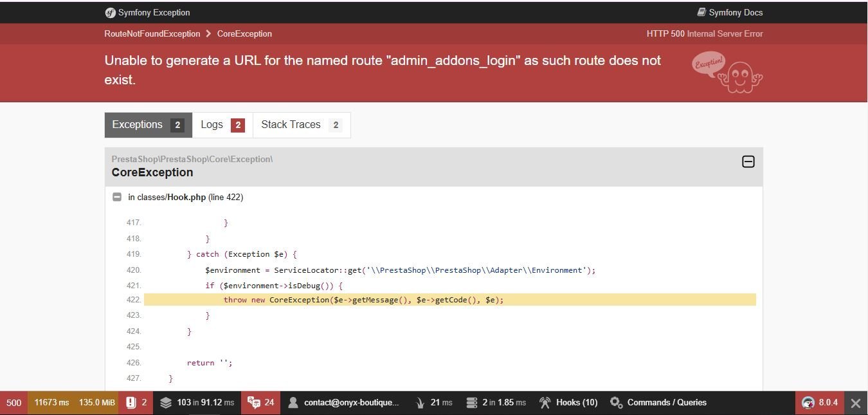Switch to the Stack Traces tab

302,125
